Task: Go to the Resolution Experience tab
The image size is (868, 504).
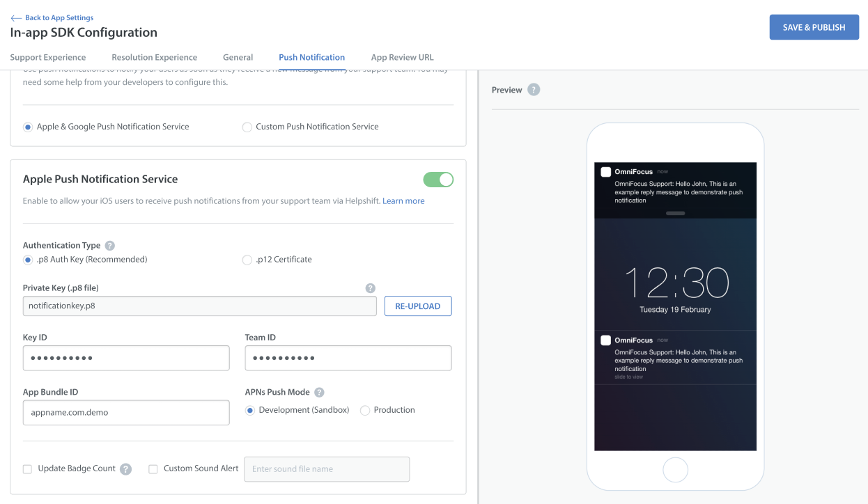Action: point(154,57)
